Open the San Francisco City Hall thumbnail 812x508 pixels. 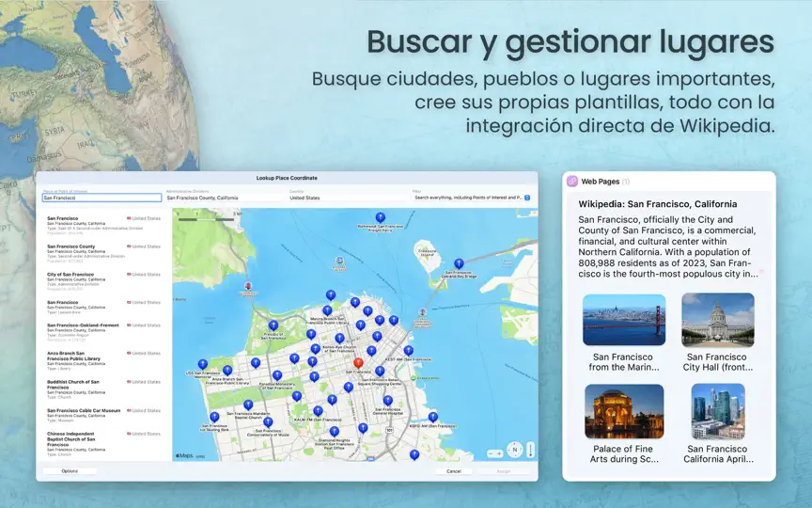tap(718, 320)
